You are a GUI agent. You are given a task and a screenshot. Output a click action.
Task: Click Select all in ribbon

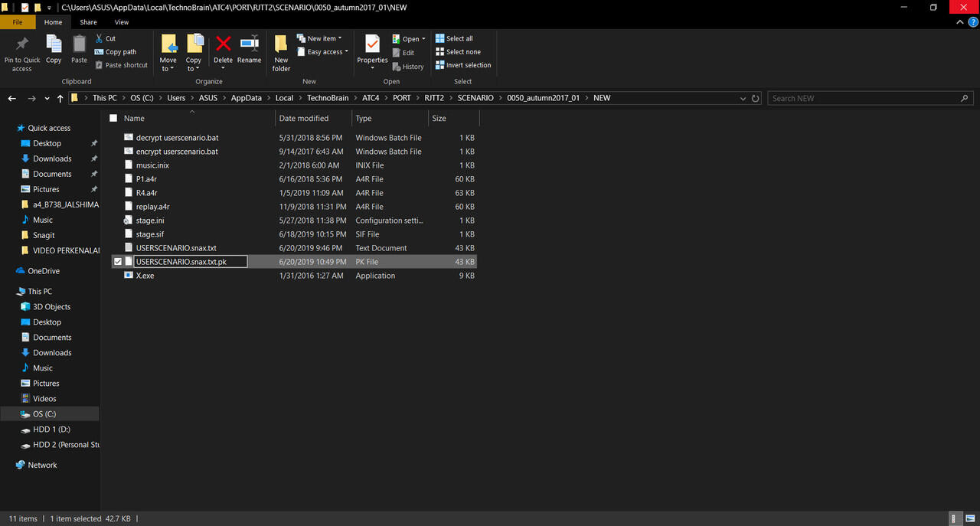click(x=454, y=38)
